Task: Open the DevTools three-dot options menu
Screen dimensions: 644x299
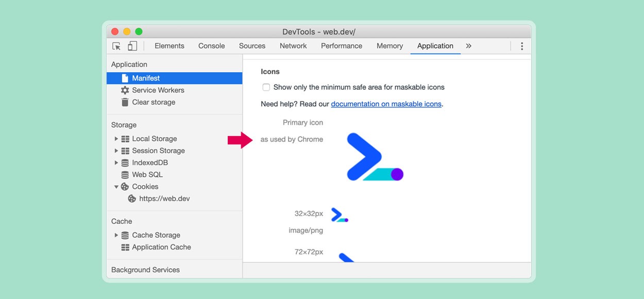Action: (x=522, y=46)
